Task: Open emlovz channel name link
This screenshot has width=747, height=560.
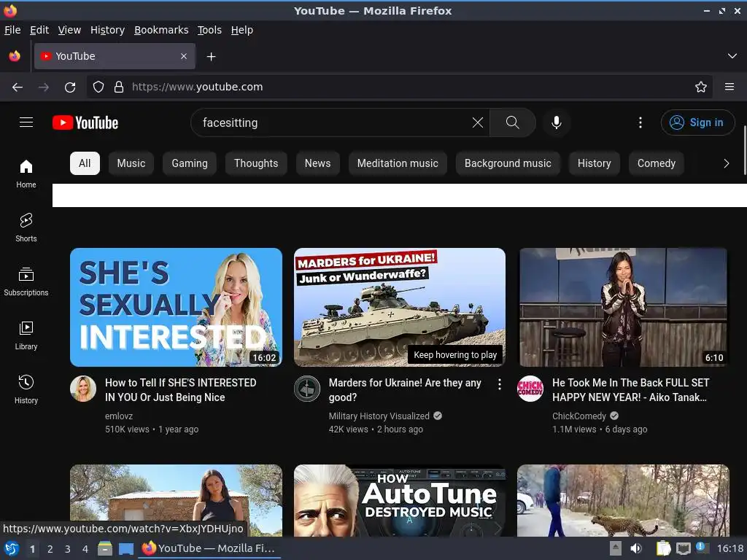Action: (x=119, y=416)
